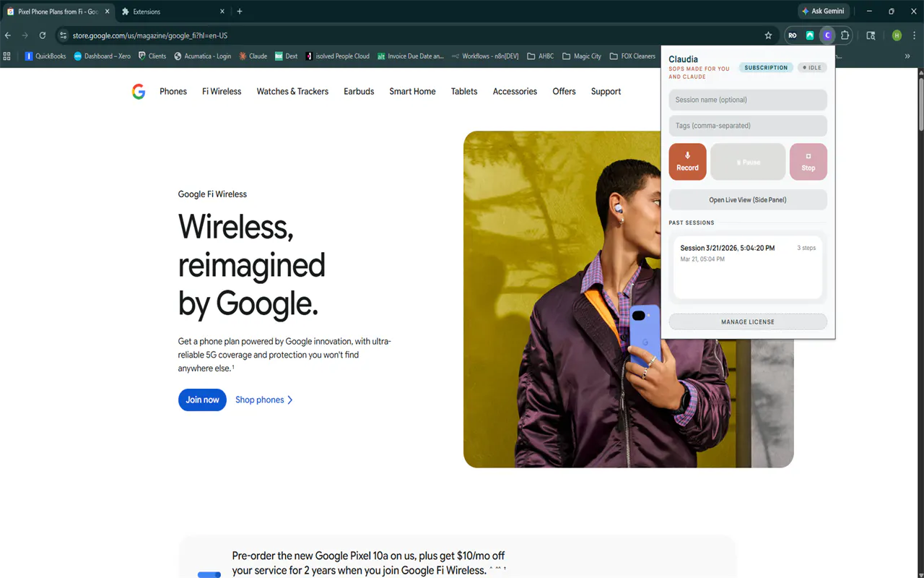Open the past session from 3/21/2026
Image resolution: width=924 pixels, height=578 pixels.
(x=748, y=267)
